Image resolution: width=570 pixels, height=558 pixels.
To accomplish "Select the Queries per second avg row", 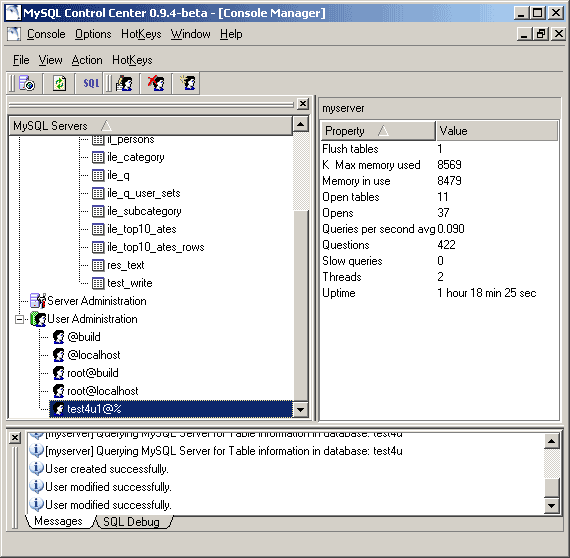I will 439,229.
